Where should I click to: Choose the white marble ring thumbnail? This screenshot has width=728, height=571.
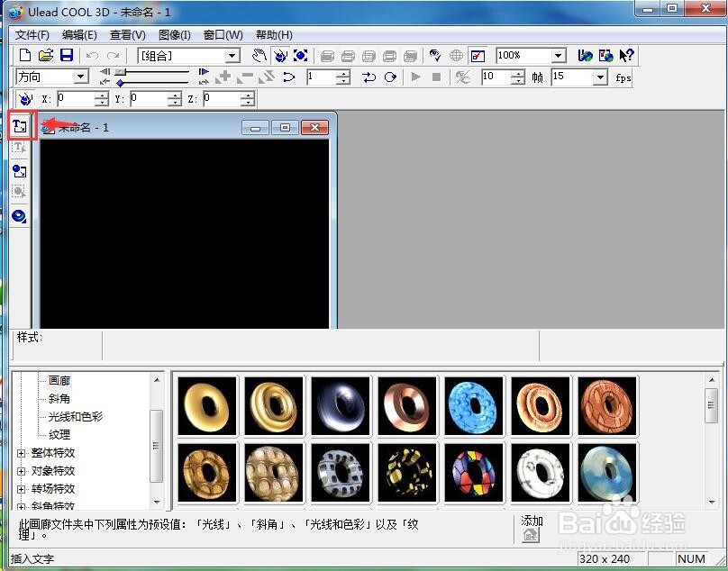coord(540,473)
